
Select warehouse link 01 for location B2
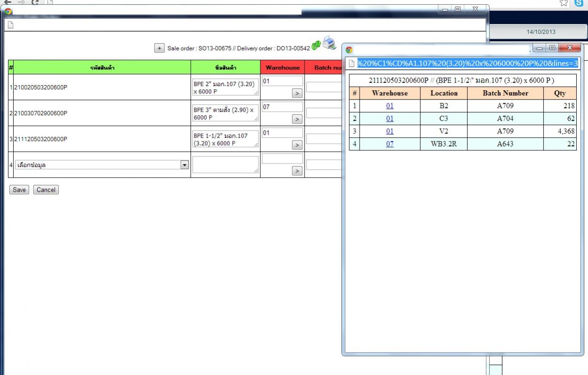390,106
